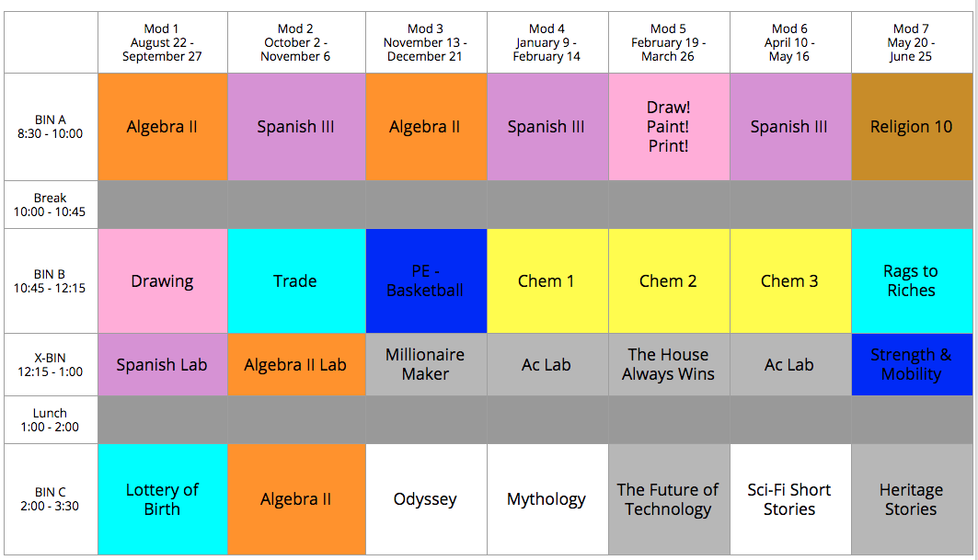
Task: Click the Mod 1 column header
Action: click(x=162, y=43)
